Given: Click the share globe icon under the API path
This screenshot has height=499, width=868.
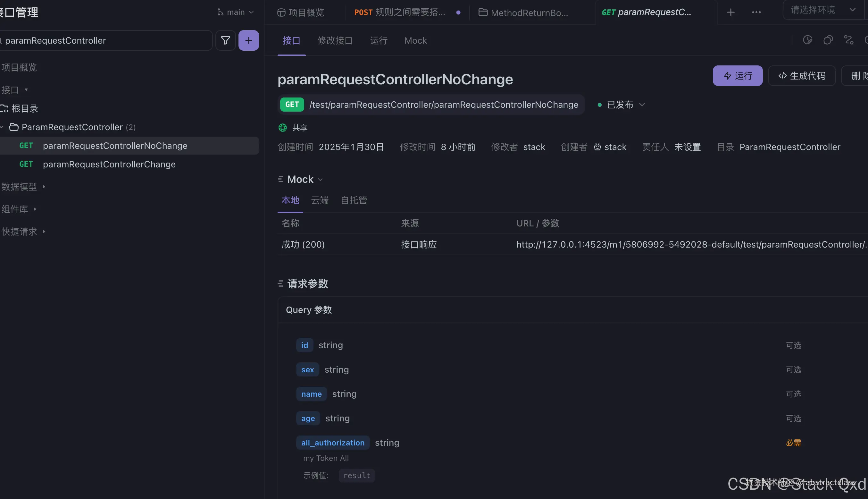Looking at the screenshot, I should point(282,128).
